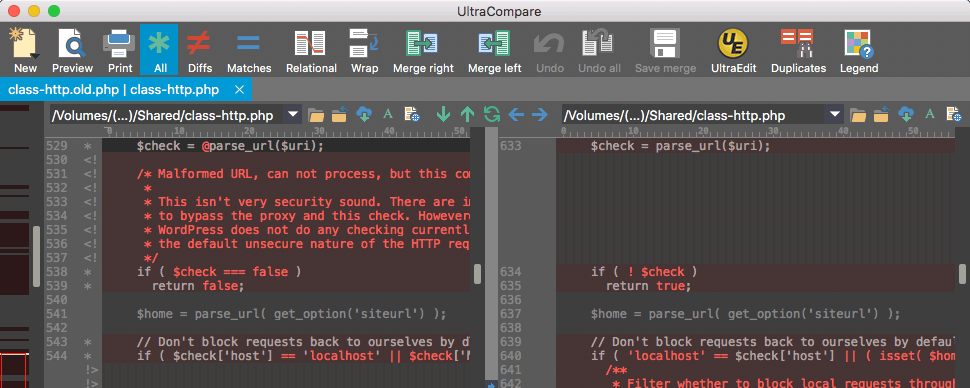
Task: Click the left file path input field
Action: point(167,114)
